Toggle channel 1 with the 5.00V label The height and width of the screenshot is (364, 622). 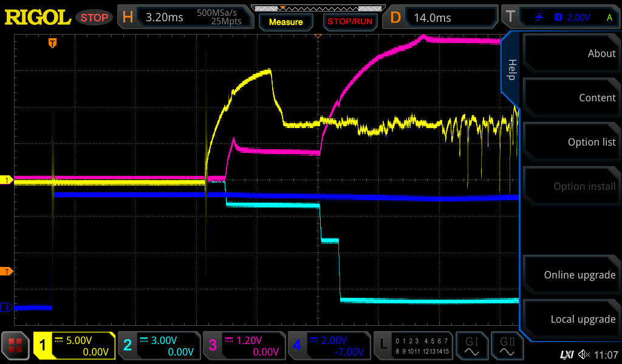click(74, 346)
